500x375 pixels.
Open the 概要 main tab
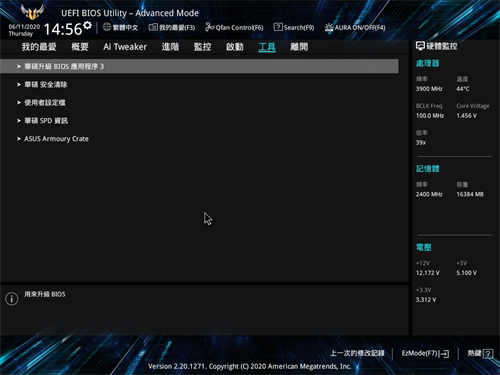click(x=80, y=47)
